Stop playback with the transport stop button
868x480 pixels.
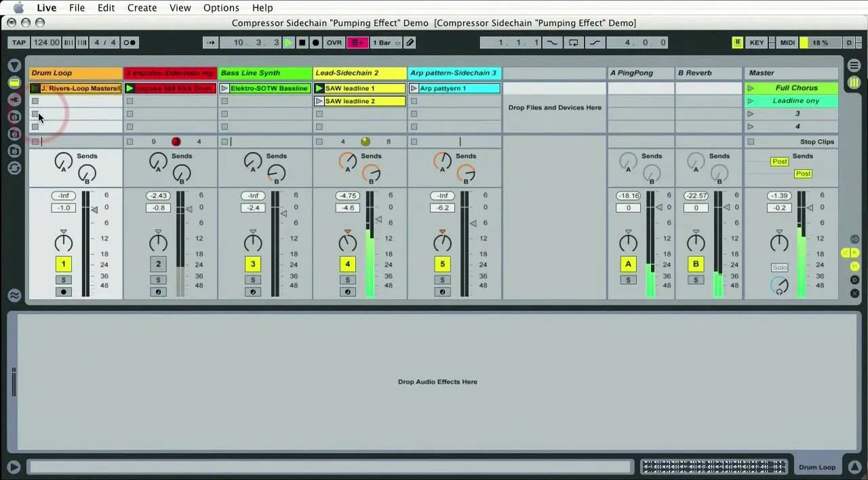pos(302,43)
